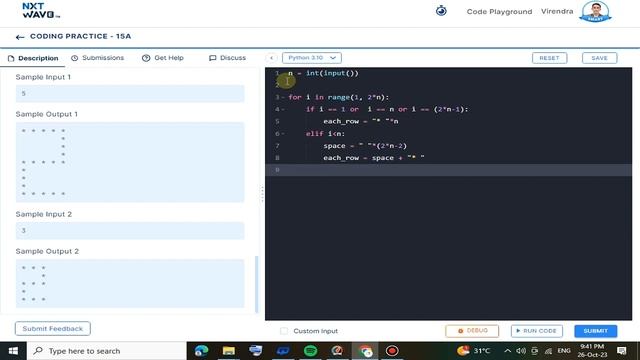640x360 pixels.
Task: Run the code with RUN CODE
Action: 537,331
